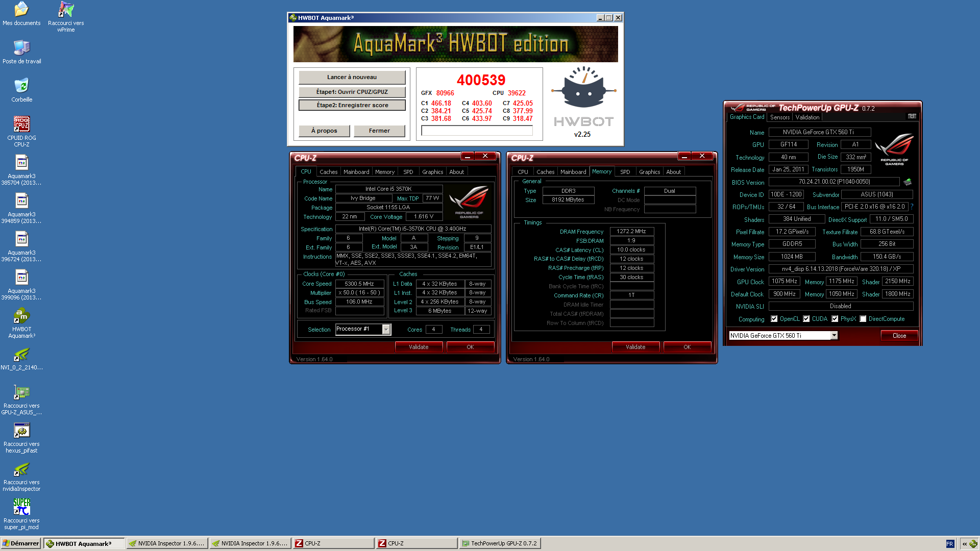Image resolution: width=980 pixels, height=551 pixels.
Task: Click GPU-Z bus interface question mark
Action: (912, 207)
